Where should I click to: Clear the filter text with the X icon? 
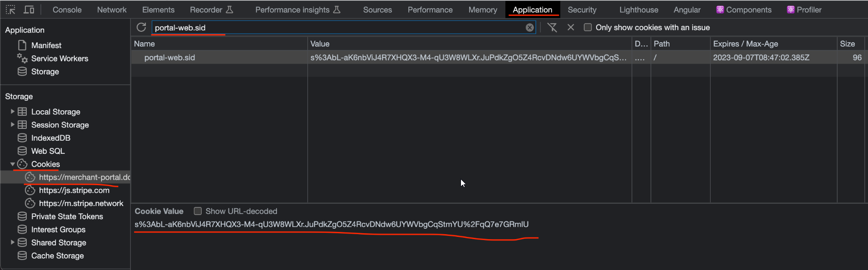click(529, 28)
